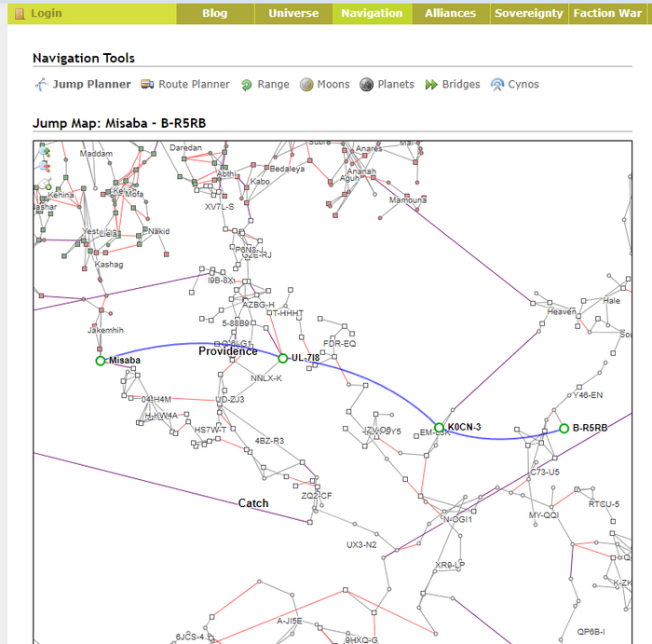652x644 pixels.
Task: Click the XR9-LP system label
Action: [450, 565]
